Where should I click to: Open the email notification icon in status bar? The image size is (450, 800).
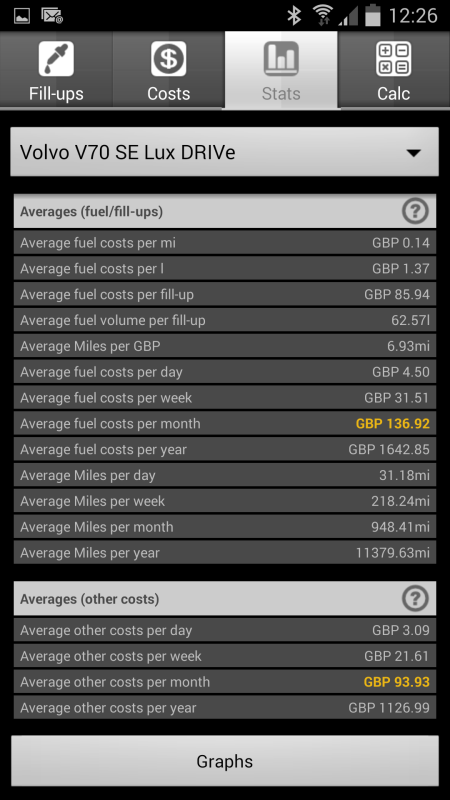52,16
